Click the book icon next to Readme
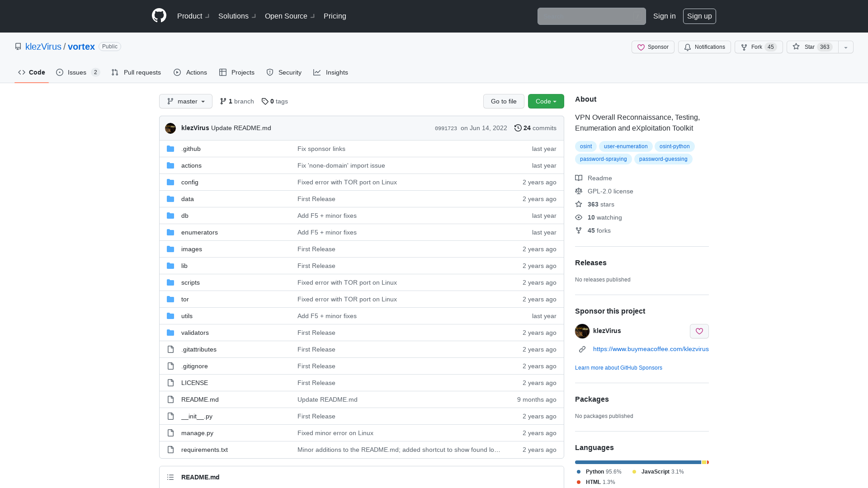 tap(579, 178)
